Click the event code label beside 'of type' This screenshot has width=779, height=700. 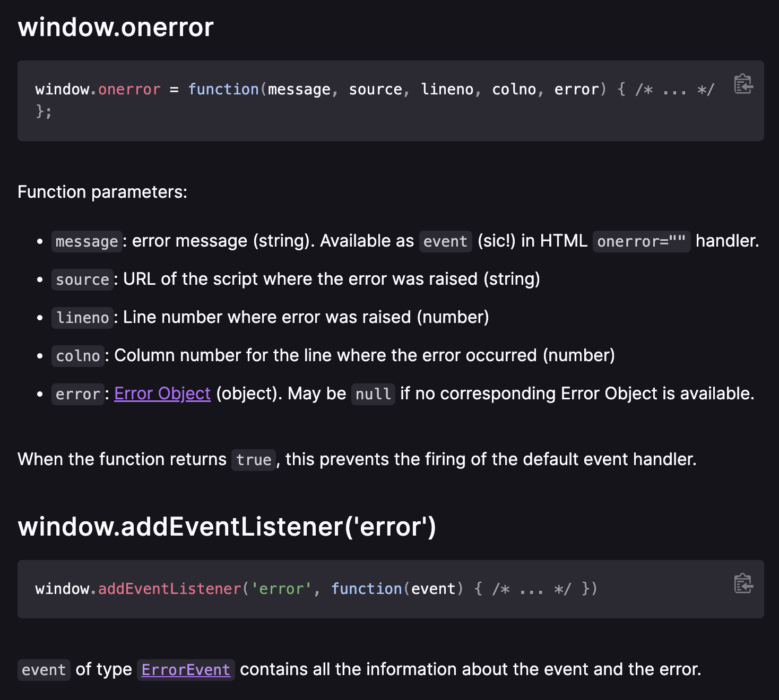(44, 670)
